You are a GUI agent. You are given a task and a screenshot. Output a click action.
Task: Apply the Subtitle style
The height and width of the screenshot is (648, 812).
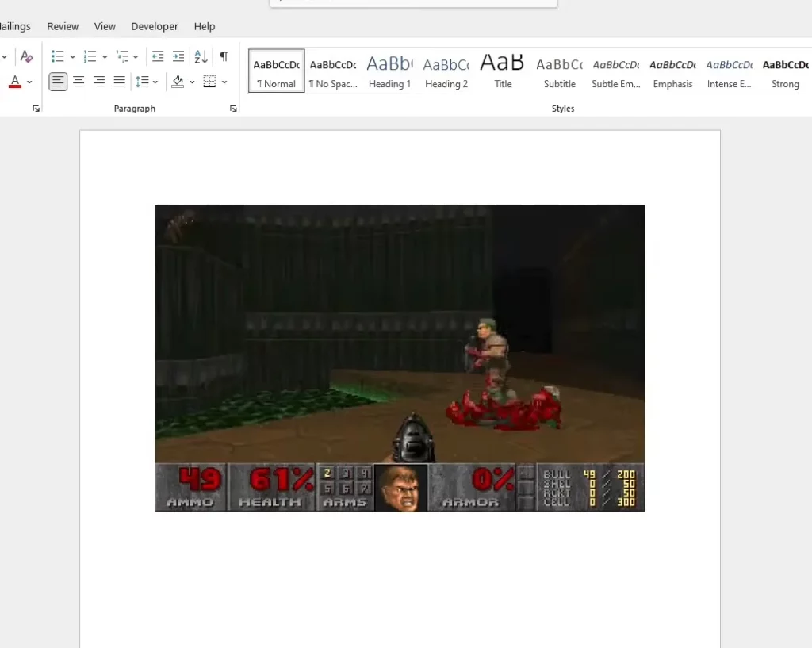pyautogui.click(x=559, y=71)
